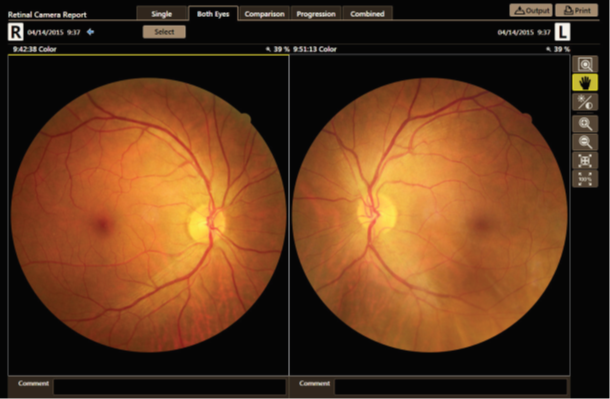This screenshot has height=399, width=610.
Task: Open brightness and contrast adjustment tool
Action: point(585,102)
